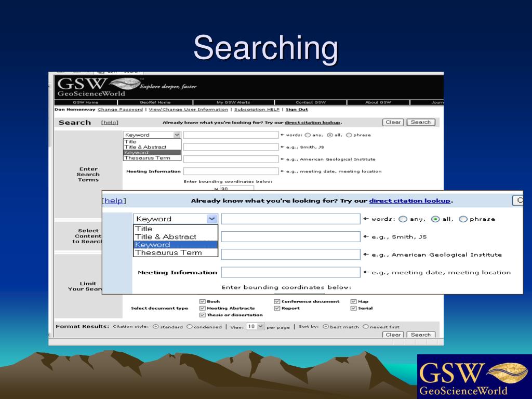Choose Title & Abstract in small dropdown list
Screen dimensions: 532x399
tap(152, 147)
